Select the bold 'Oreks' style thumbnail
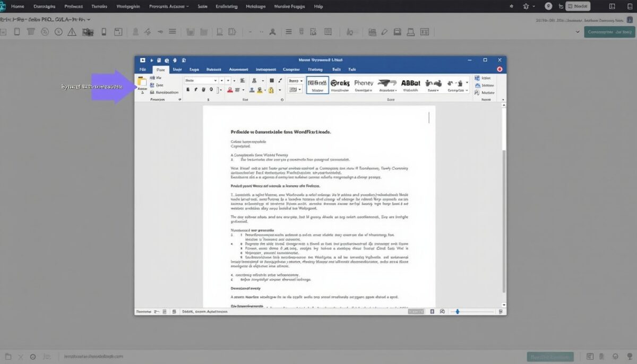The height and width of the screenshot is (364, 637). click(340, 84)
